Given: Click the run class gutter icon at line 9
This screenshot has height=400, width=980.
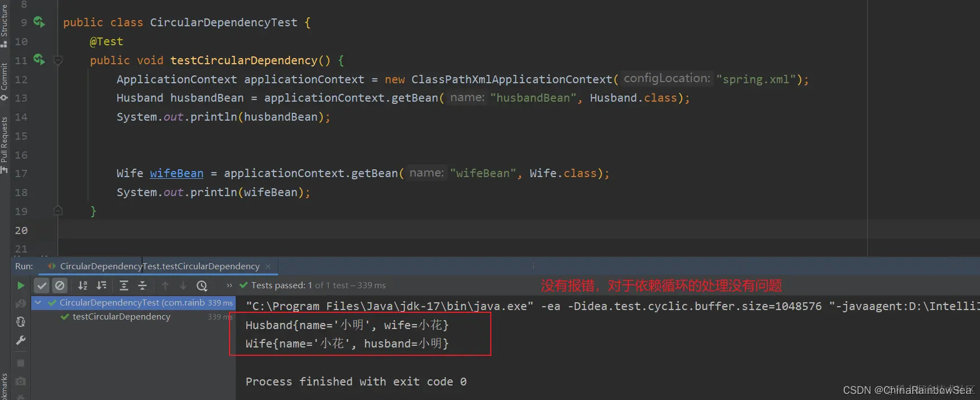Looking at the screenshot, I should tap(39, 22).
